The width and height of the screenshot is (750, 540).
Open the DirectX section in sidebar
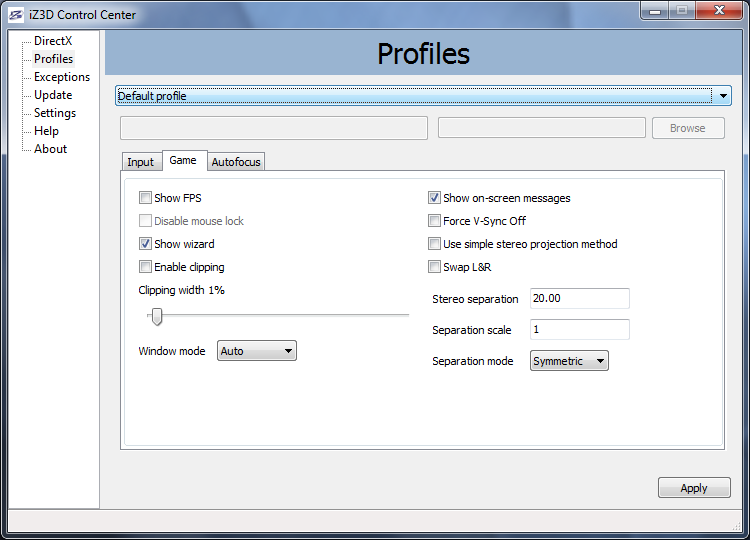53,41
